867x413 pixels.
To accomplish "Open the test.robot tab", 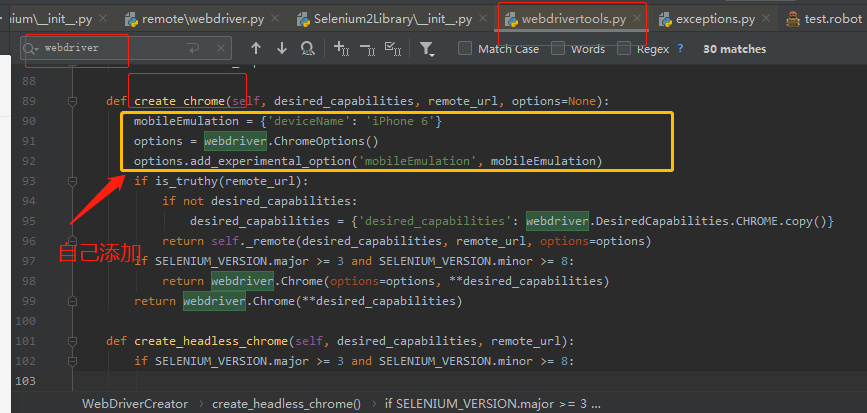I will point(833,19).
